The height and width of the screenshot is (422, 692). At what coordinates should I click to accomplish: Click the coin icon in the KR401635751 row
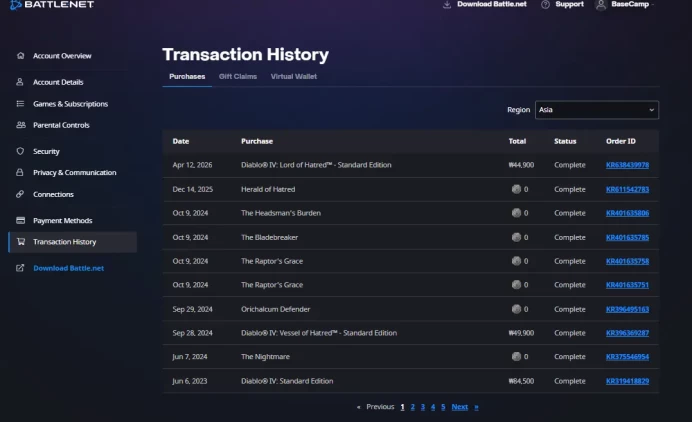(x=516, y=285)
